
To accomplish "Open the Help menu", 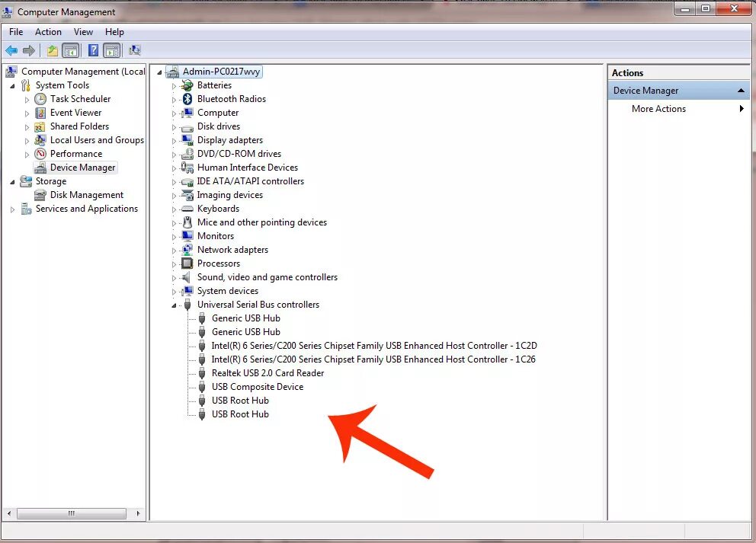I will 114,32.
